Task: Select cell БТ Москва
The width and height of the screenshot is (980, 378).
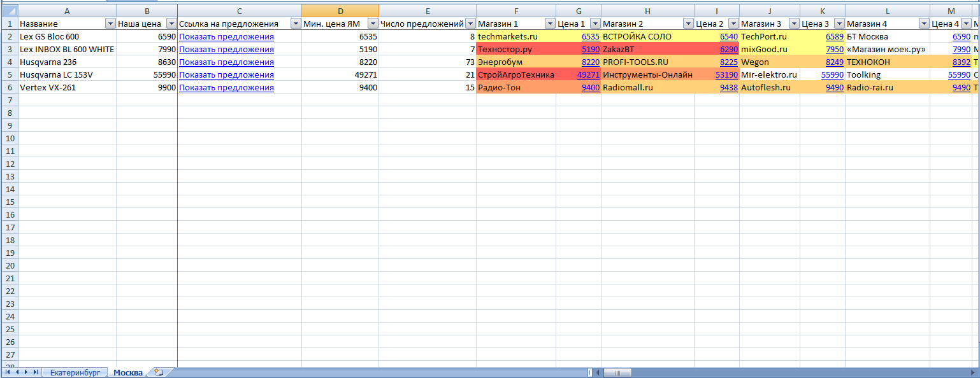Action: pos(888,36)
